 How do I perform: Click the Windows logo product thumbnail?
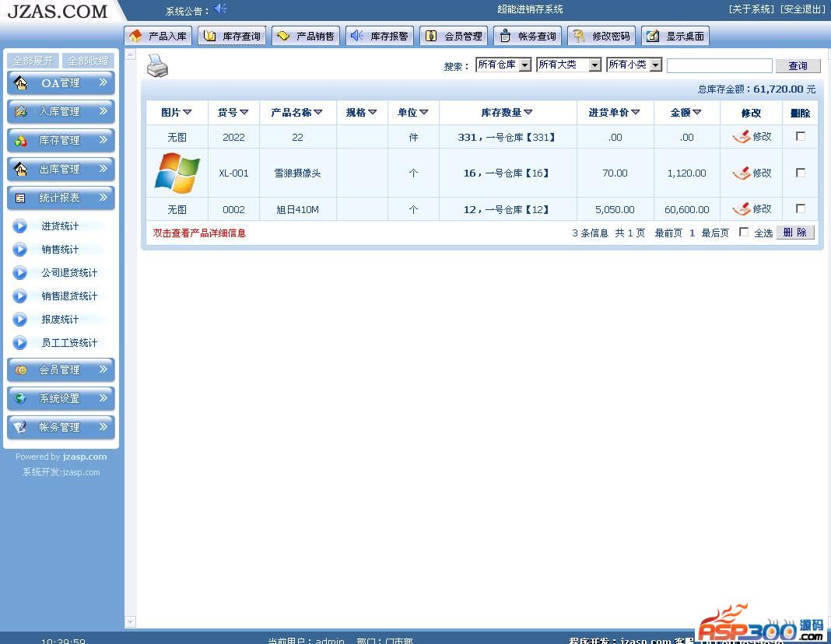(x=177, y=173)
